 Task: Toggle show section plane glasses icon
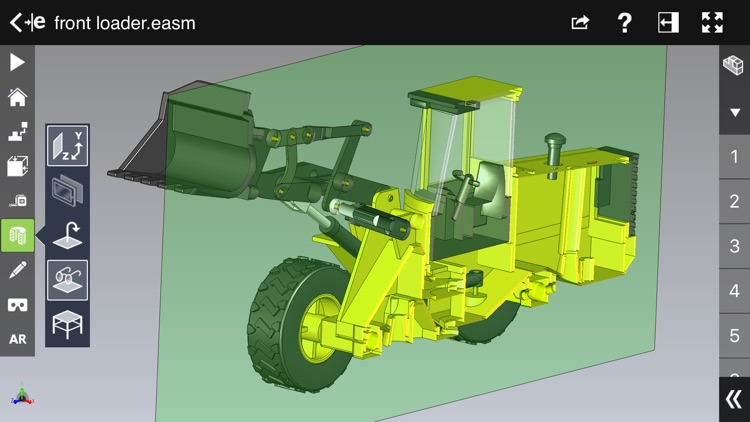pos(67,280)
